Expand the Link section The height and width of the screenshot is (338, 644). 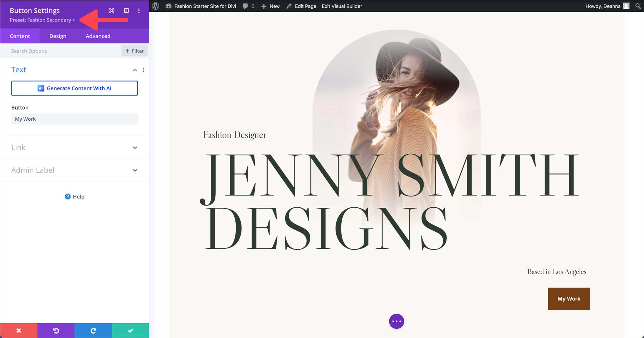tap(74, 147)
